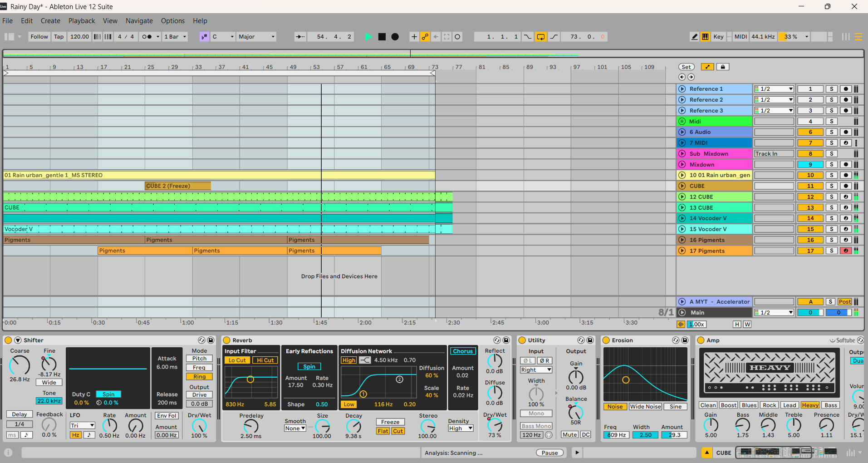Click the Re-enable Automation arrow icon

pyautogui.click(x=436, y=37)
